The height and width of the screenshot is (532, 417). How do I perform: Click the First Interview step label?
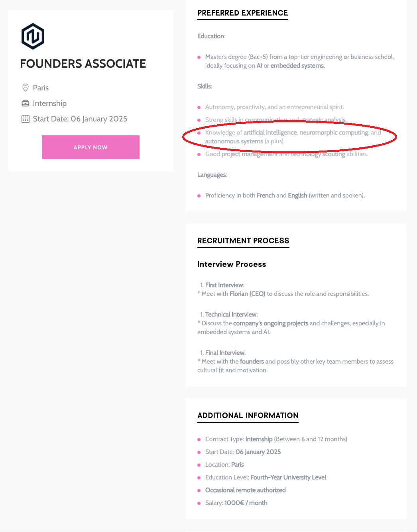(x=224, y=285)
